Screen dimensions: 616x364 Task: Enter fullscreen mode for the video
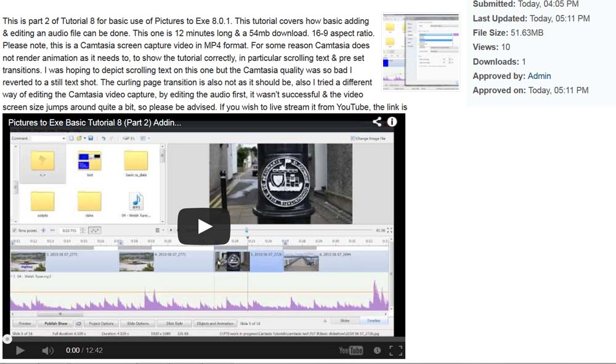(x=395, y=350)
